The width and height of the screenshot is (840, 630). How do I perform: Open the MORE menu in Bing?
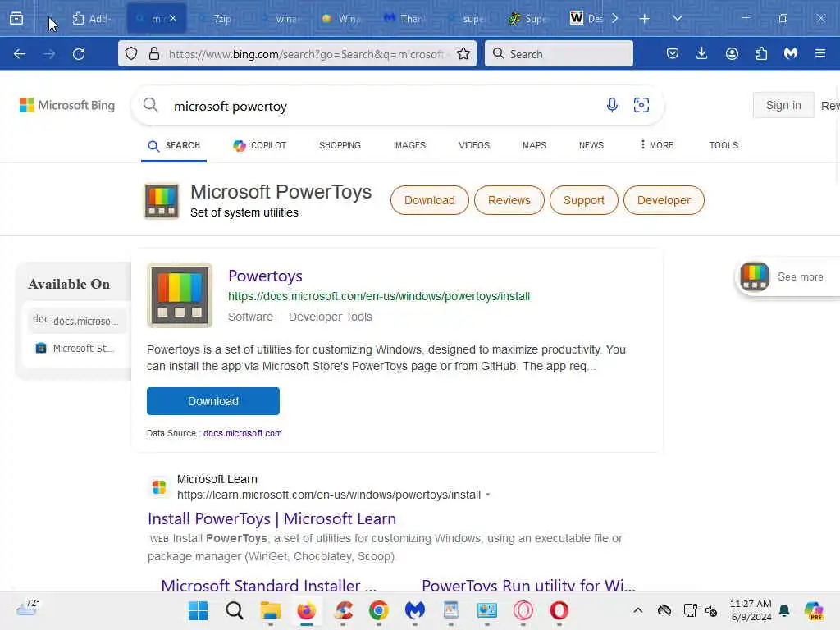click(657, 145)
